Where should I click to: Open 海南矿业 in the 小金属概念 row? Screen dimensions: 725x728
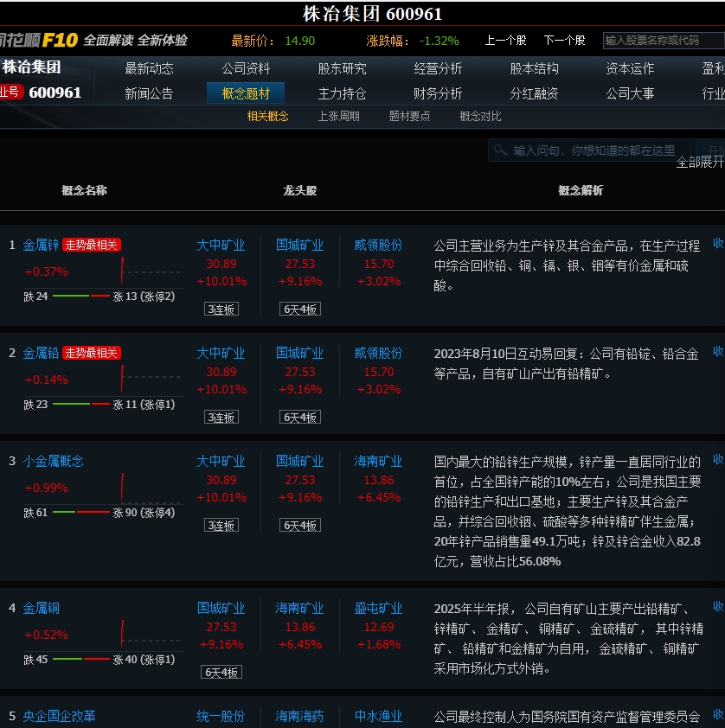pyautogui.click(x=379, y=461)
